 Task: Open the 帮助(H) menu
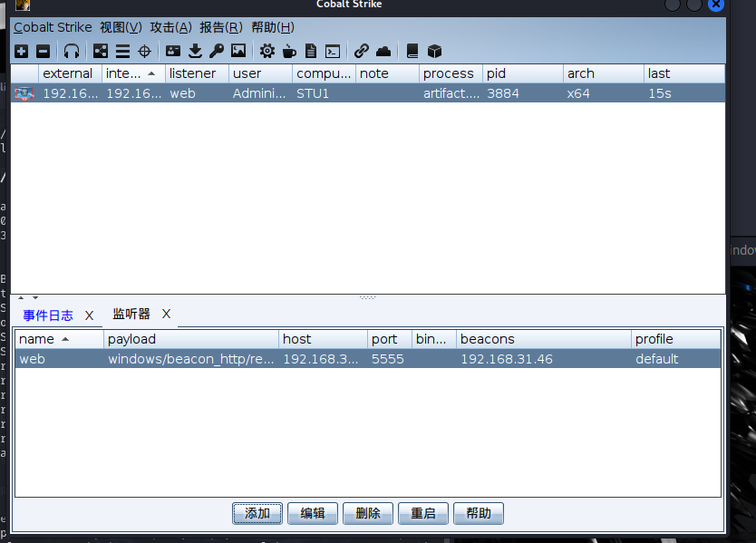coord(273,27)
